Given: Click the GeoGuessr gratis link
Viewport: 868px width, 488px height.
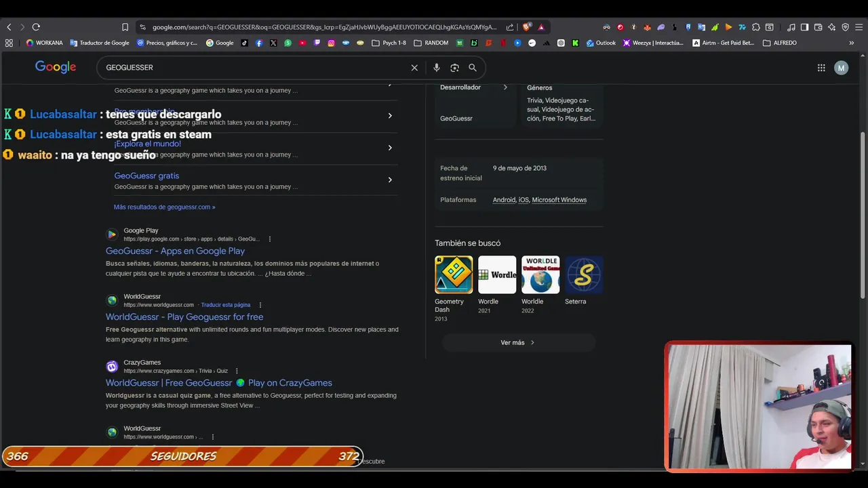Looking at the screenshot, I should click(x=146, y=176).
